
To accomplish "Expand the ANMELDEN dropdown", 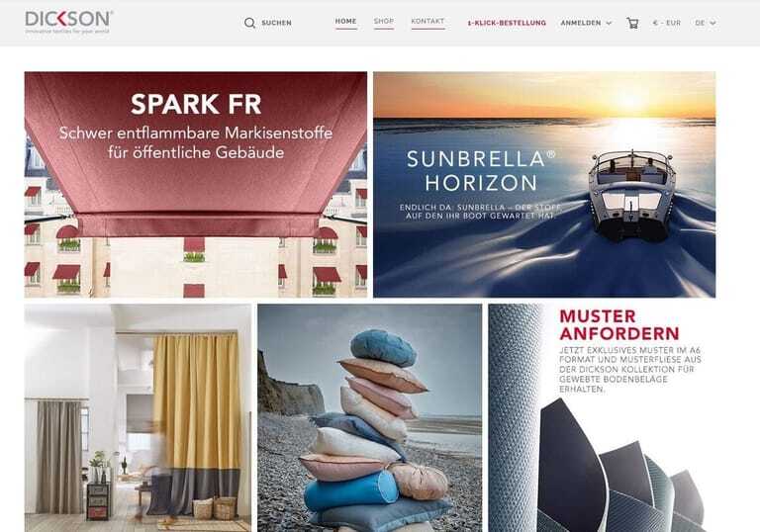I will (586, 23).
